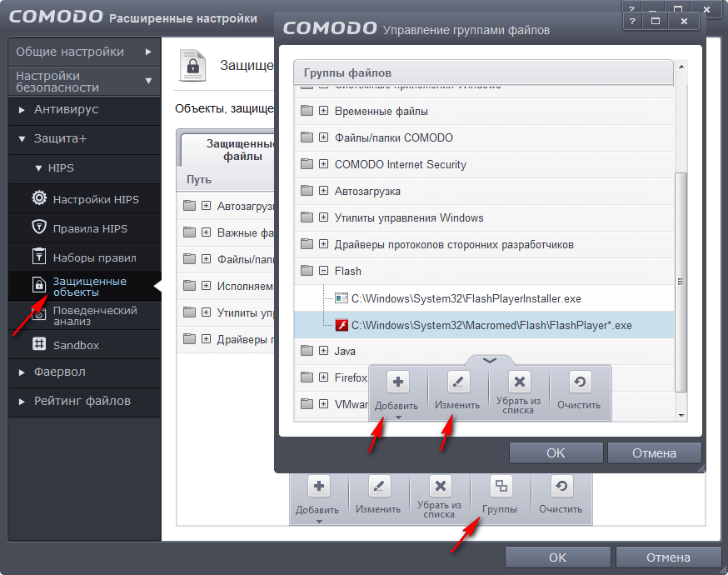Click OK in file groups dialog
Viewport: 728px width, 575px height.
click(x=556, y=452)
